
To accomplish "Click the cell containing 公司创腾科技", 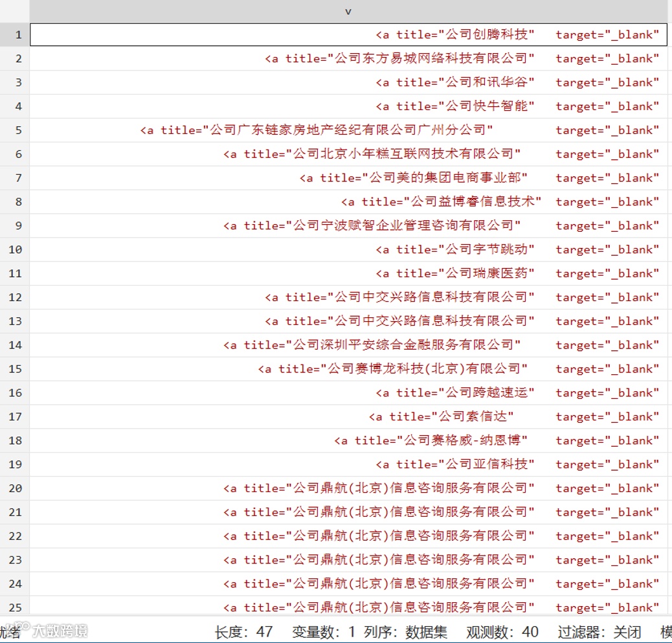I will (x=348, y=35).
